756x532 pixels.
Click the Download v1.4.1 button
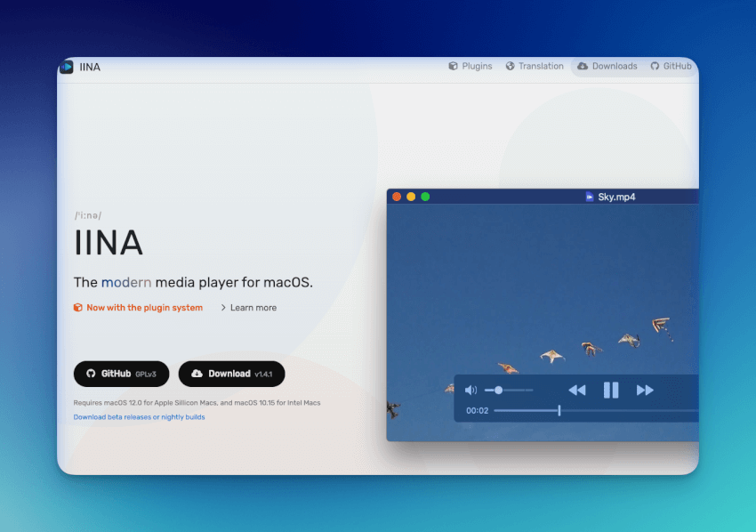tap(231, 374)
